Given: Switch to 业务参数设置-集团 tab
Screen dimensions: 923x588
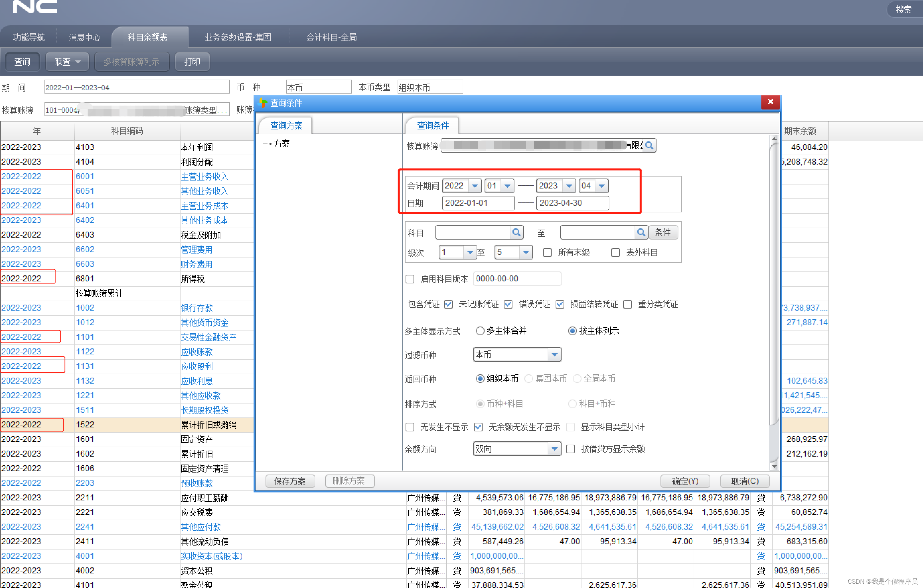Looking at the screenshot, I should coord(238,37).
